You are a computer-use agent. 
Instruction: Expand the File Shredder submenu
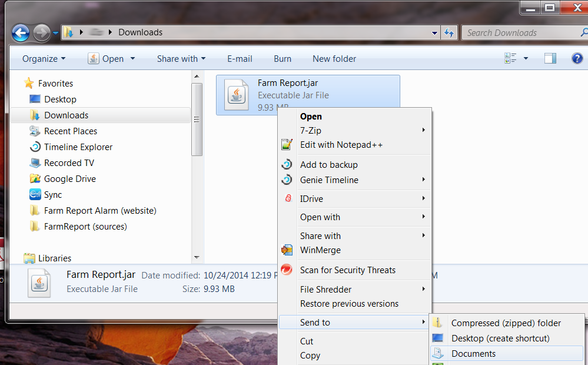coord(355,290)
